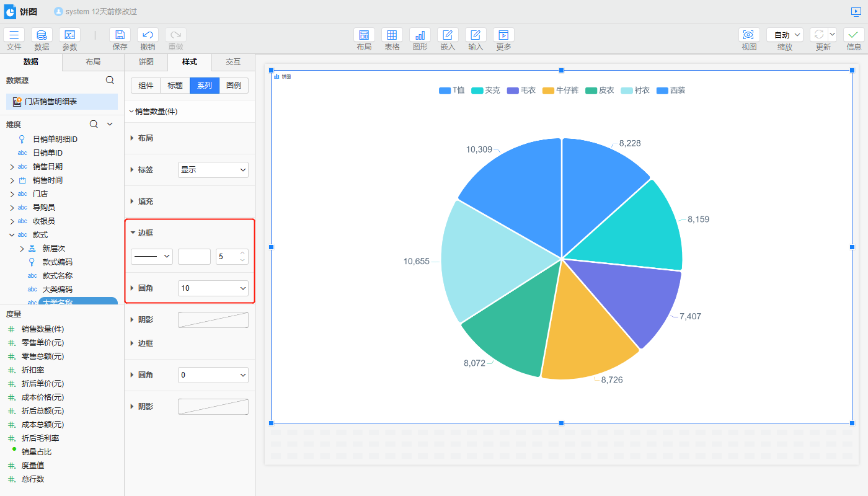This screenshot has height=496, width=868.
Task: Switch to the 交互 tab
Action: (233, 62)
